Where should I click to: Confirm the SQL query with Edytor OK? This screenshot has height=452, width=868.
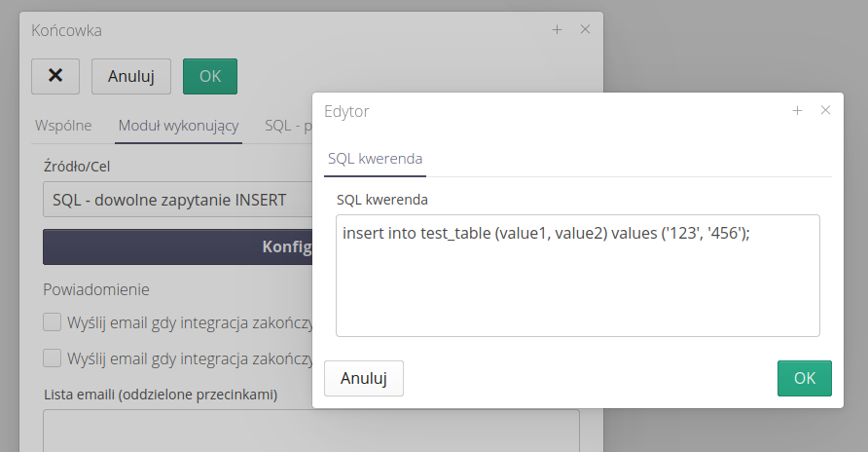804,378
